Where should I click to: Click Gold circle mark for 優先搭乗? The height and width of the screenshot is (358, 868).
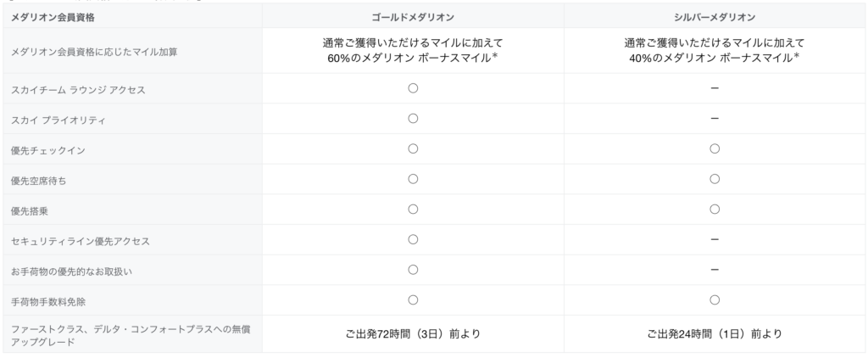pyautogui.click(x=413, y=209)
